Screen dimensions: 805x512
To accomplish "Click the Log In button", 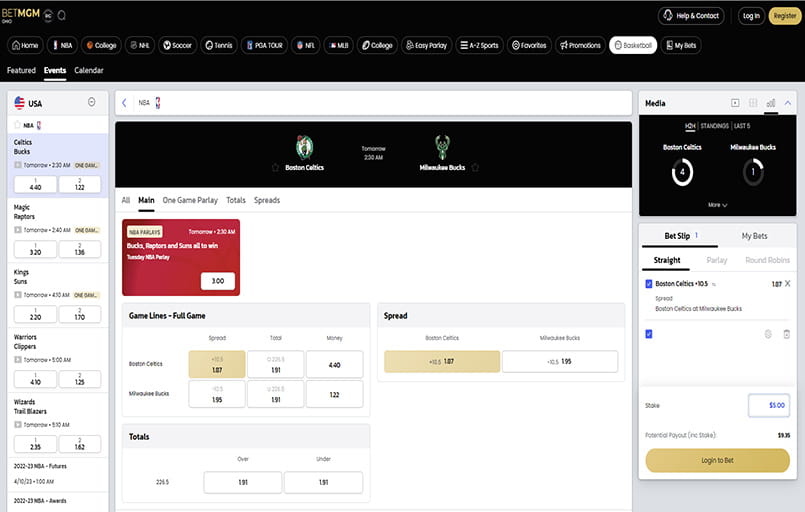I will pos(751,16).
